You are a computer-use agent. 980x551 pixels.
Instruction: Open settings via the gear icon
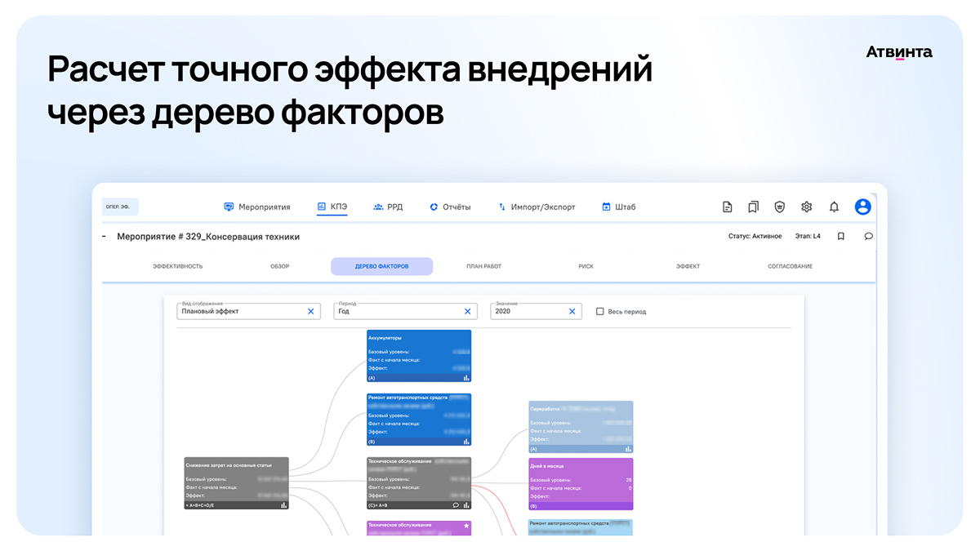[x=806, y=207]
